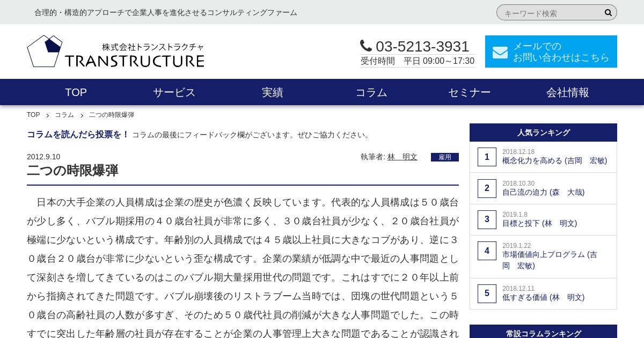Click ranking number 3 badge
This screenshot has width=644, height=338.
(x=487, y=219)
